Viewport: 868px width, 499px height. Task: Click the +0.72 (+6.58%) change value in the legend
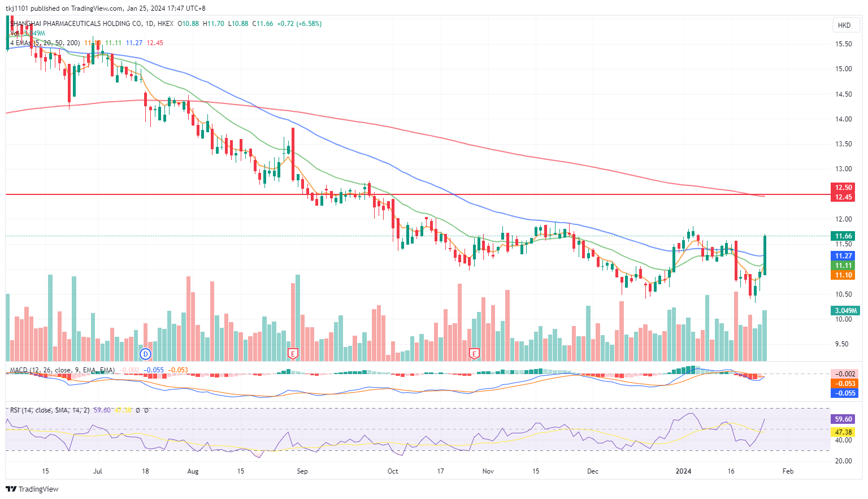(x=300, y=24)
